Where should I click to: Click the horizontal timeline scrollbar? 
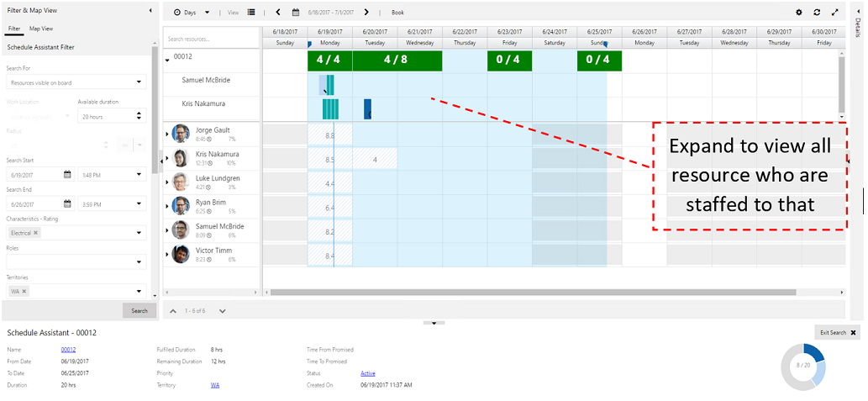click(x=504, y=293)
